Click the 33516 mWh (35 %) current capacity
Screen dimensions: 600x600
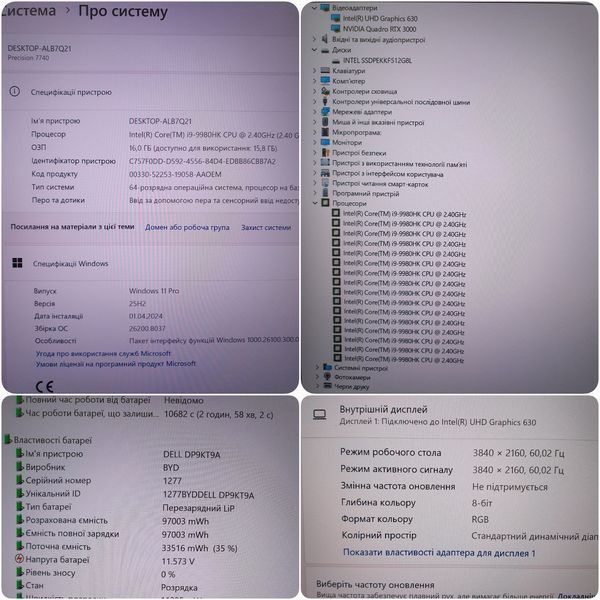[199, 548]
